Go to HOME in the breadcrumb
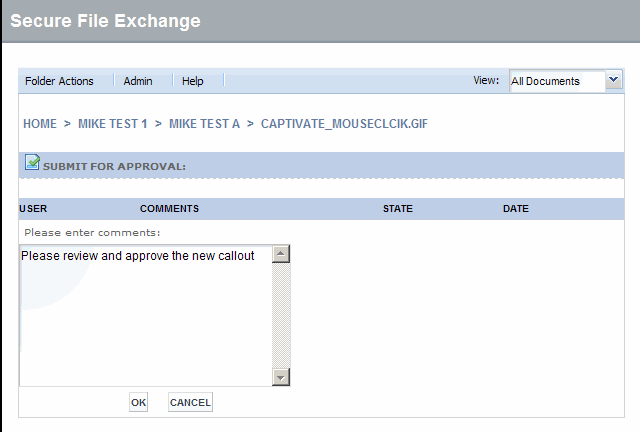The width and height of the screenshot is (640, 432). 40,124
